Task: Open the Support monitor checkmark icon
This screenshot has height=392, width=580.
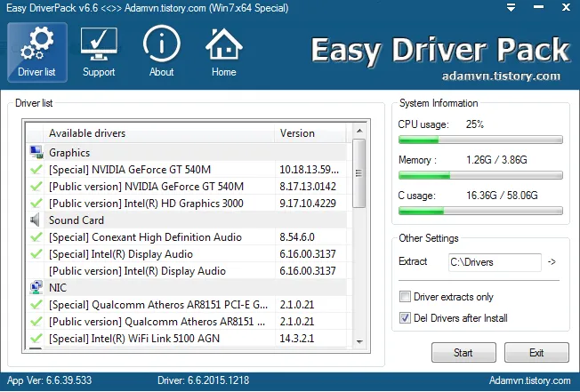Action: [99, 52]
